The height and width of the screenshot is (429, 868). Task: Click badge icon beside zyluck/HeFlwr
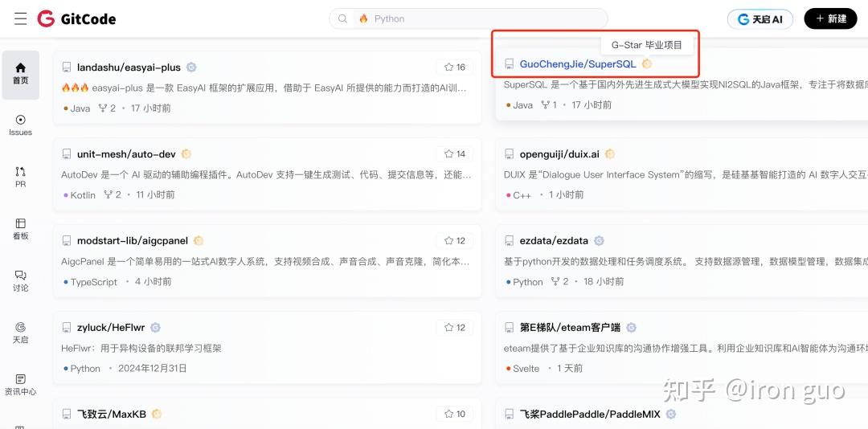click(x=156, y=328)
